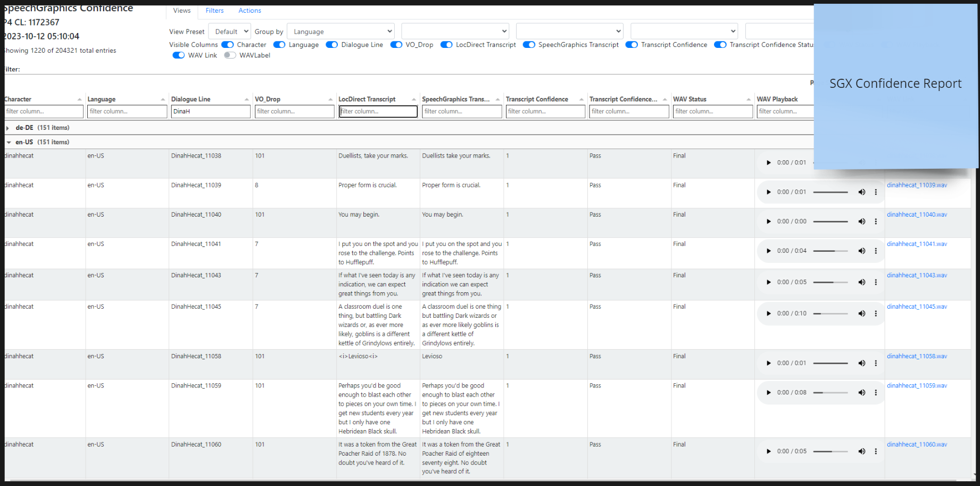
Task: Play audio for DinahHecat_11040 row
Action: [768, 221]
